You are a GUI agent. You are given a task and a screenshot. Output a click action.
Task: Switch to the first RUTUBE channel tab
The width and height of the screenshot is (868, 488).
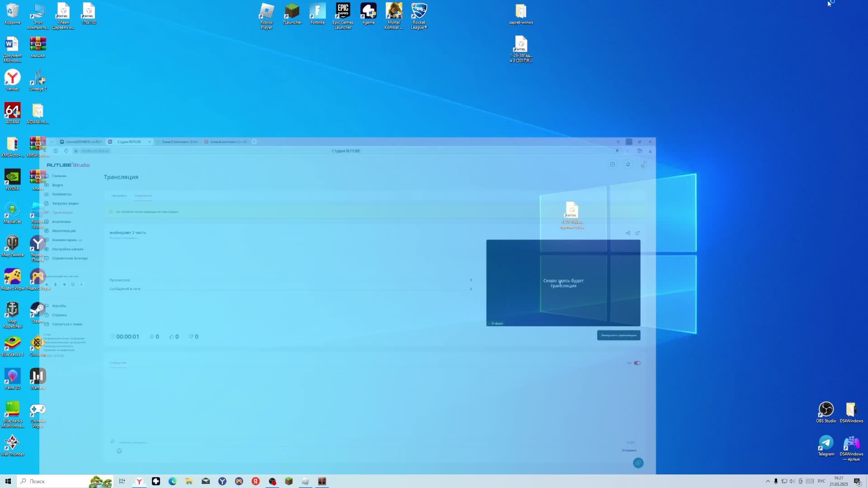81,142
